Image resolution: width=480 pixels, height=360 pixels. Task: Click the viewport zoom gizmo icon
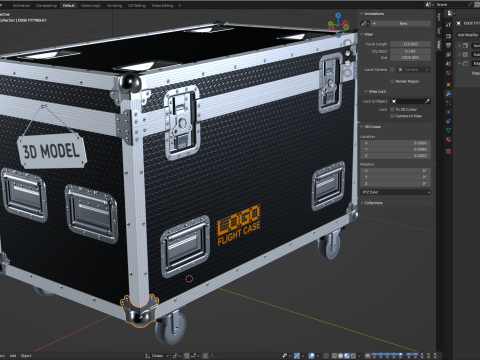click(348, 43)
